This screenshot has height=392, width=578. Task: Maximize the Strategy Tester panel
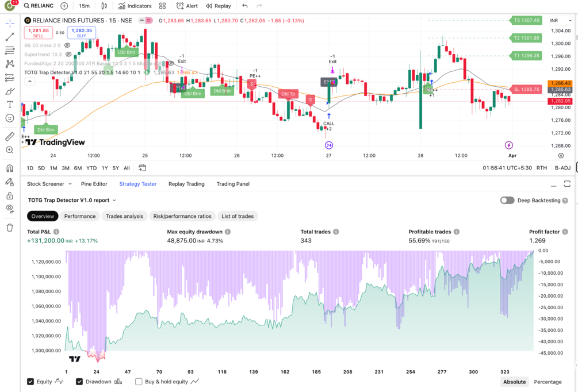coord(567,184)
